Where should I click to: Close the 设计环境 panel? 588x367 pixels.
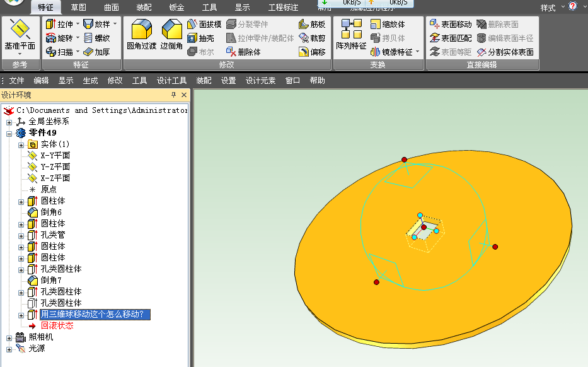tap(184, 95)
